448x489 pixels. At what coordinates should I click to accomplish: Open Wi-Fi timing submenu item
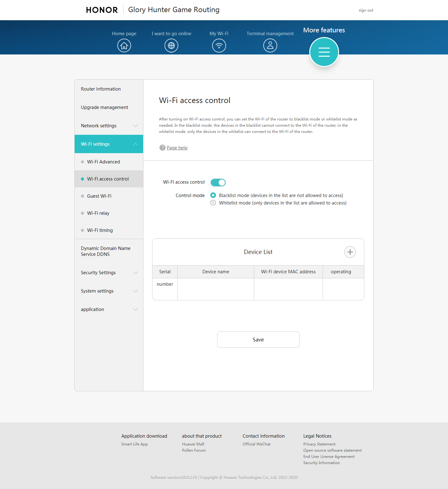[109, 230]
